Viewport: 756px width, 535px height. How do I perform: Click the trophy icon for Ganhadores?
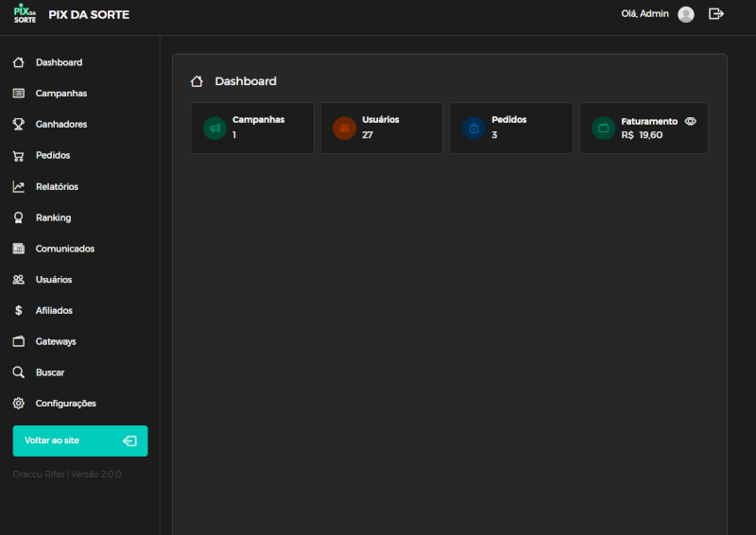18,125
